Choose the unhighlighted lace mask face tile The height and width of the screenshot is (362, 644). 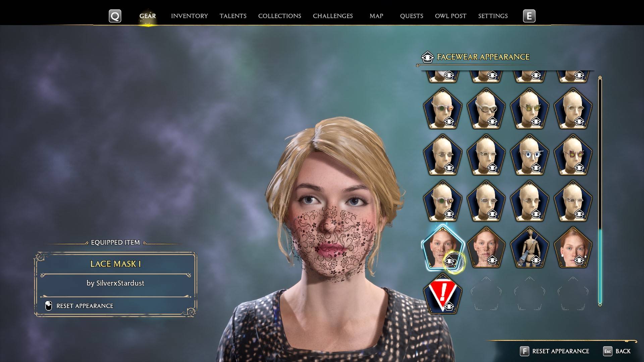pyautogui.click(x=486, y=247)
